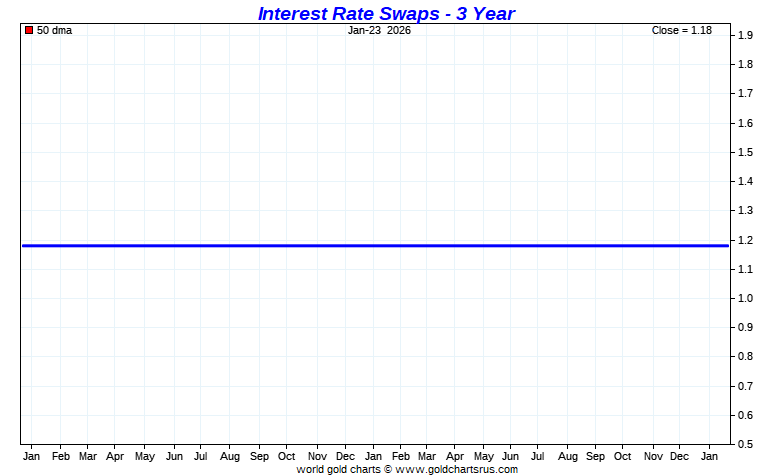Click the second Nov x-axis label
The image size is (772, 475).
tap(653, 456)
